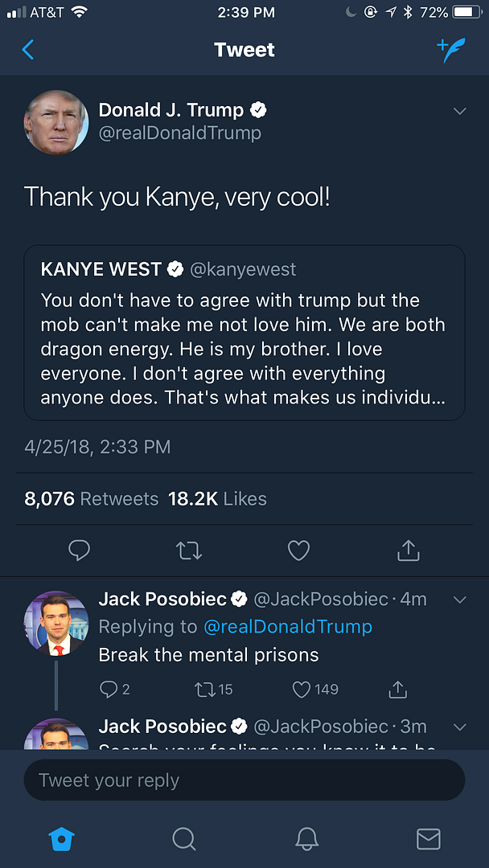Image resolution: width=489 pixels, height=868 pixels.
Task: Retweet the Donald J. Trump tweet
Action: pyautogui.click(x=189, y=551)
